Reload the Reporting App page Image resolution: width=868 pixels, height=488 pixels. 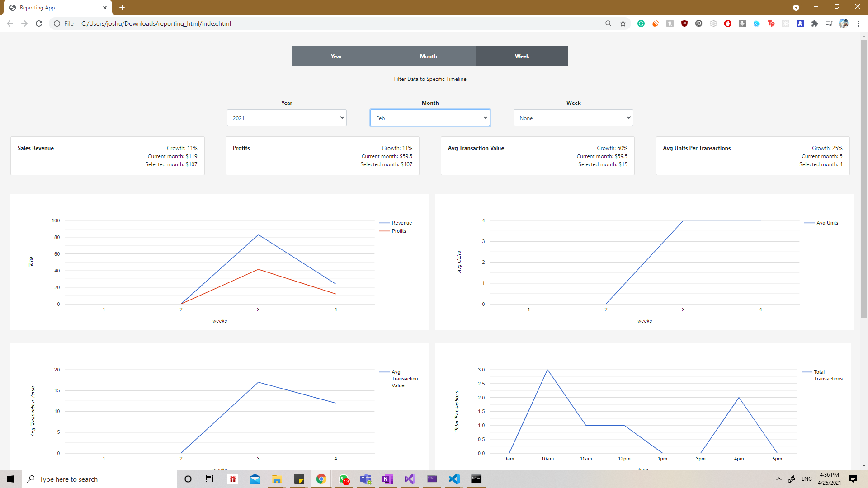(39, 23)
